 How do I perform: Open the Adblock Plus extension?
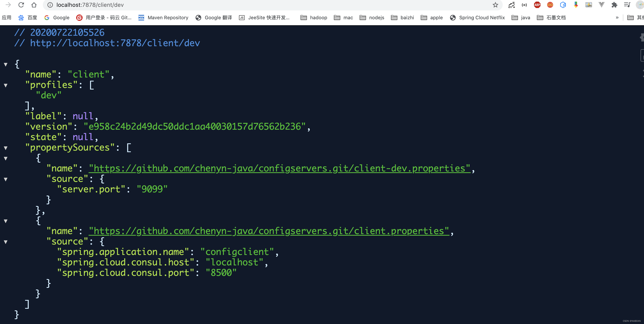pos(537,5)
